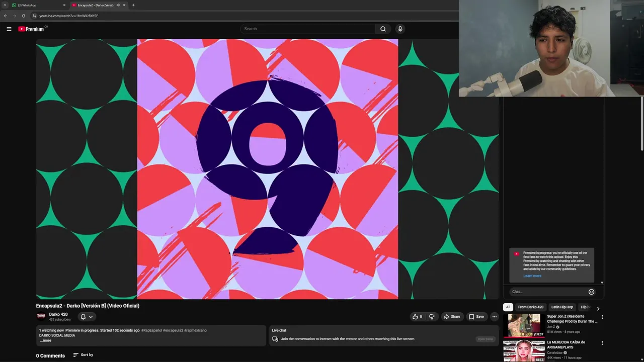Open the tab search dropdown arrow
Viewport: 644px width, 362px height.
pos(5,5)
